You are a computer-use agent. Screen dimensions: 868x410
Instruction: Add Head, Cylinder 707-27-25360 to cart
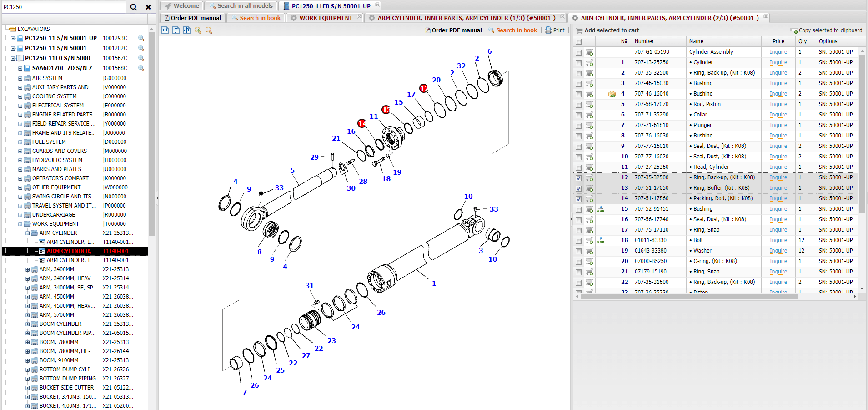pos(589,167)
